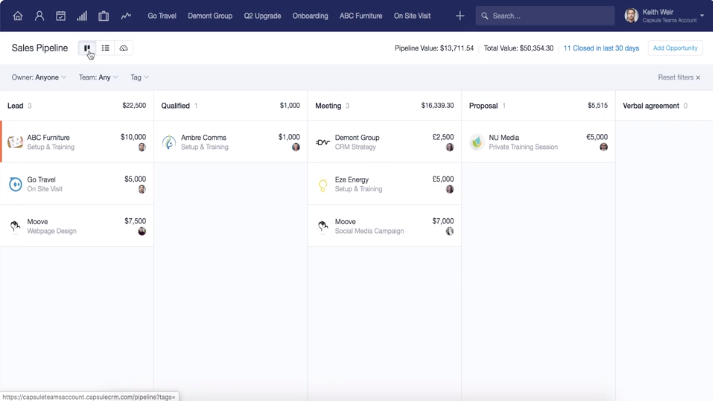Expand the Owner filter dropdown
The height and width of the screenshot is (401, 713).
click(x=39, y=77)
